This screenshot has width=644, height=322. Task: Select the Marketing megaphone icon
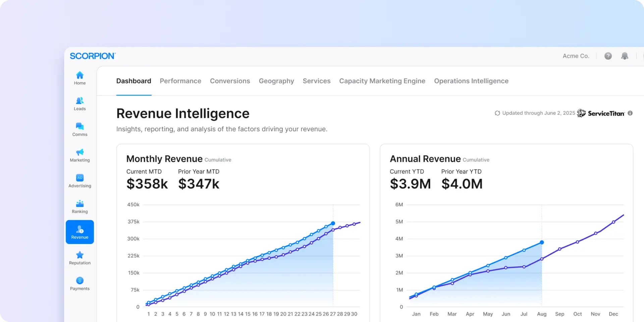tap(79, 153)
